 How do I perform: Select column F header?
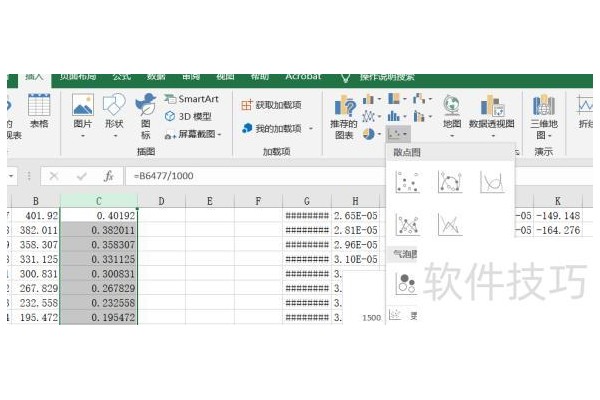tap(258, 201)
